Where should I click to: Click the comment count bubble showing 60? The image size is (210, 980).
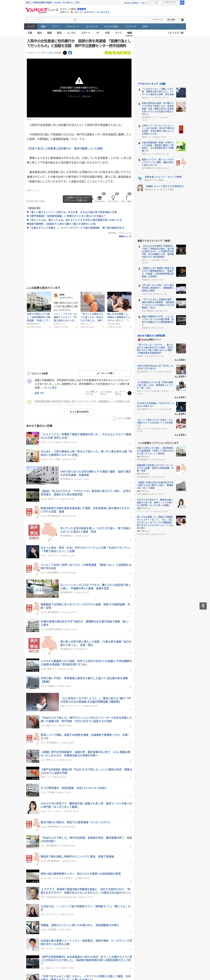(50, 53)
